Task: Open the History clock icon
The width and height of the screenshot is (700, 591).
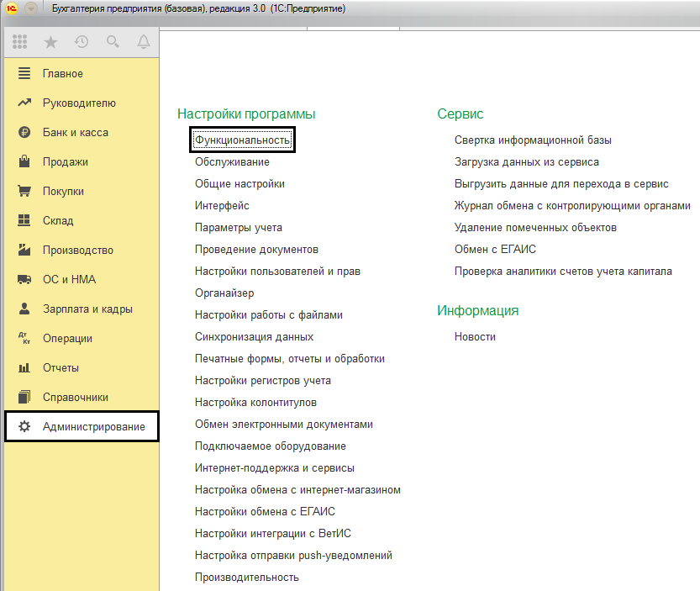Action: coord(82,42)
